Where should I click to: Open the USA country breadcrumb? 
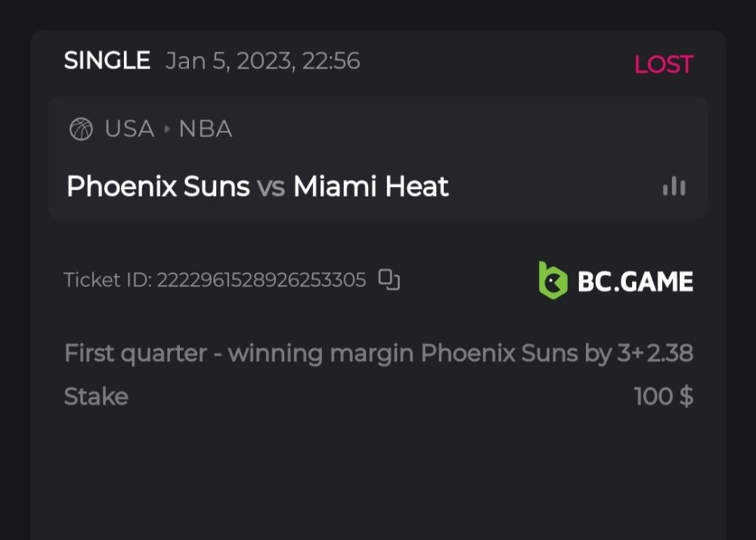(x=129, y=129)
